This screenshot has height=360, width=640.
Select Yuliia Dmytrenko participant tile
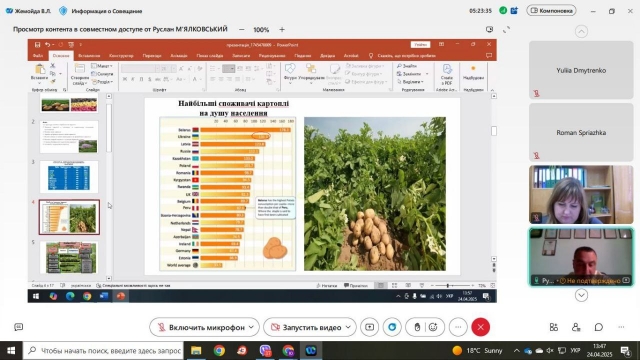click(581, 70)
